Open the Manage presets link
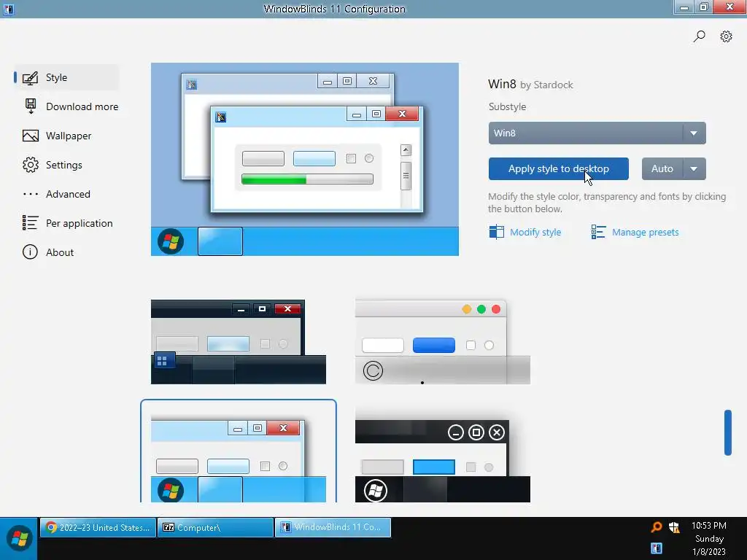This screenshot has height=560, width=747. (645, 233)
